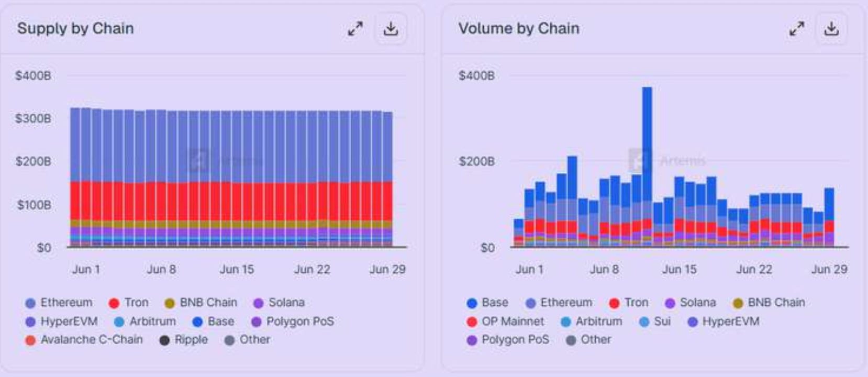Click the $400B axis label in Volume chart
Screen dimensions: 868x377
(x=476, y=76)
